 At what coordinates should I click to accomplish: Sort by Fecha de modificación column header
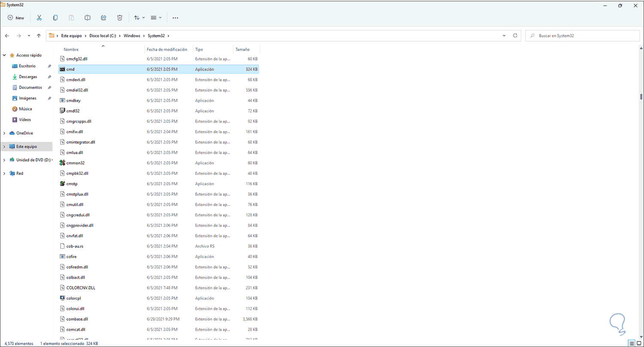tap(169, 49)
